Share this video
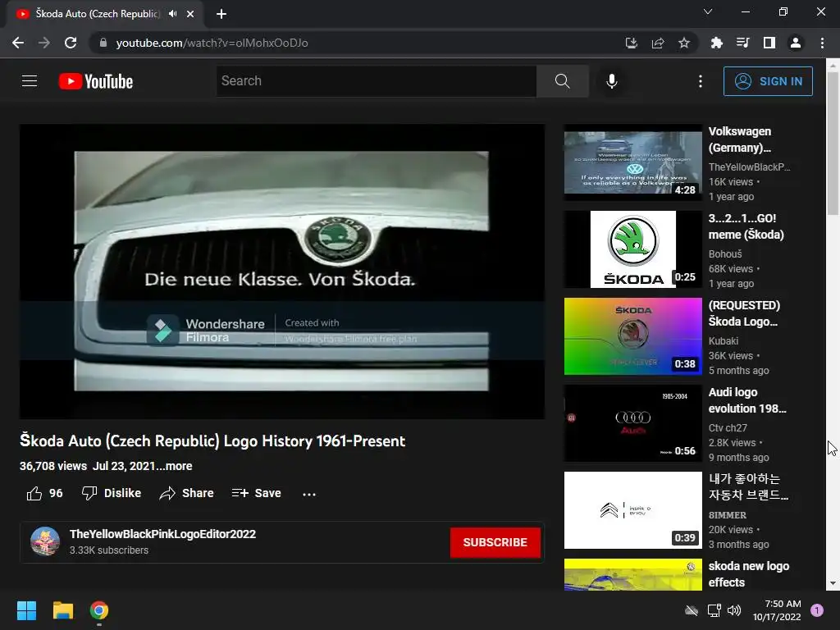Viewport: 840px width, 630px height. point(186,493)
